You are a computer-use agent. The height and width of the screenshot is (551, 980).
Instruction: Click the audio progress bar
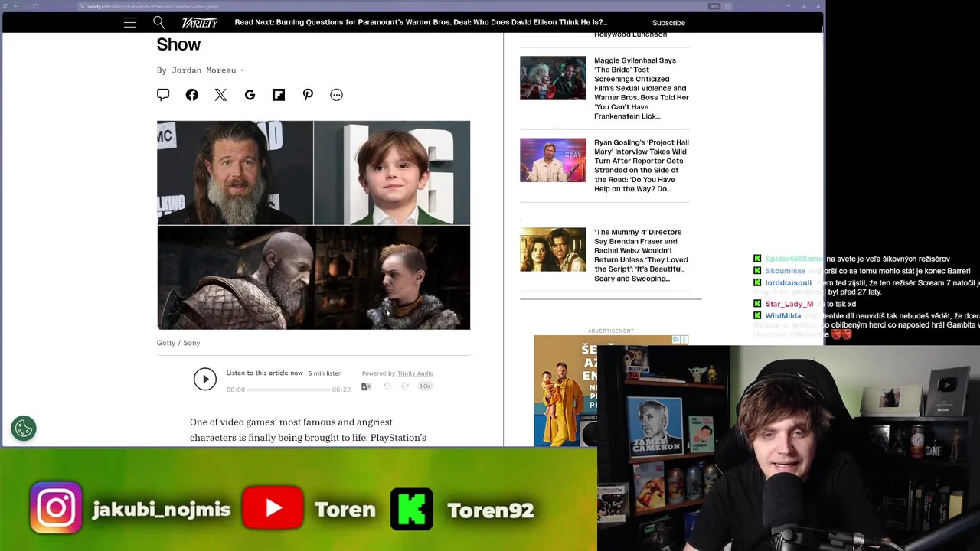[x=288, y=390]
